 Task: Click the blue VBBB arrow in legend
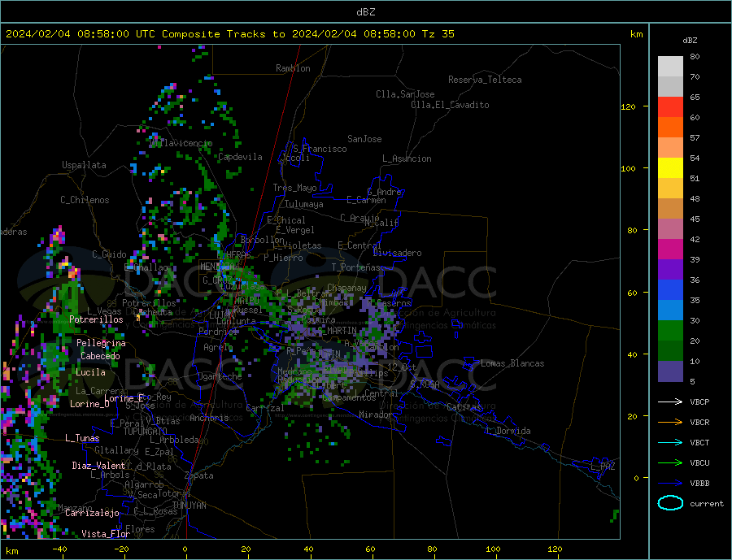pyautogui.click(x=670, y=483)
